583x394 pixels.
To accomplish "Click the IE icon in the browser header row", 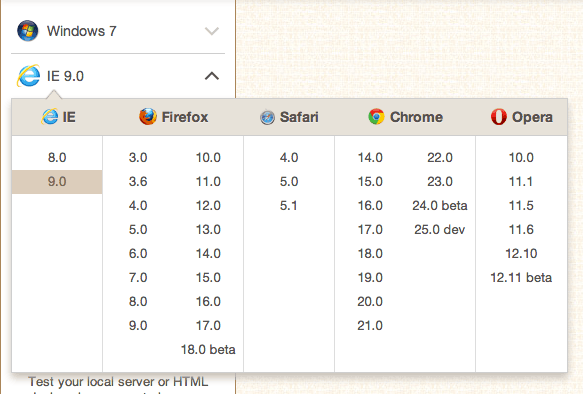I will point(50,117).
